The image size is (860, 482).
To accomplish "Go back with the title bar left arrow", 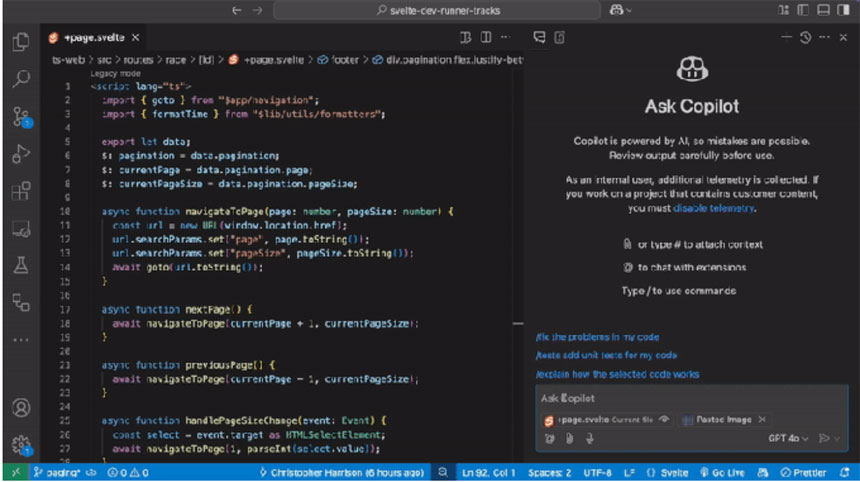I will (x=236, y=10).
